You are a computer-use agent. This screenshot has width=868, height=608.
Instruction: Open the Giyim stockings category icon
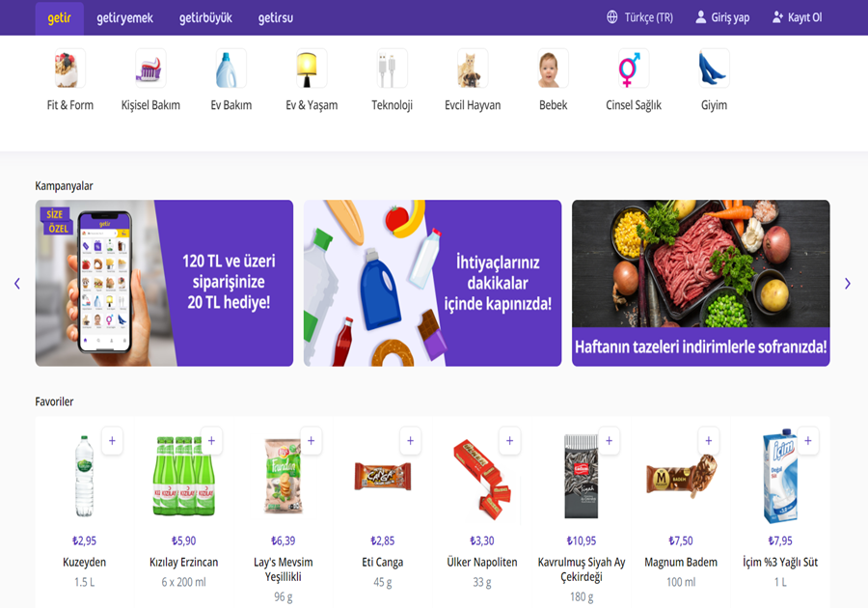[714, 69]
